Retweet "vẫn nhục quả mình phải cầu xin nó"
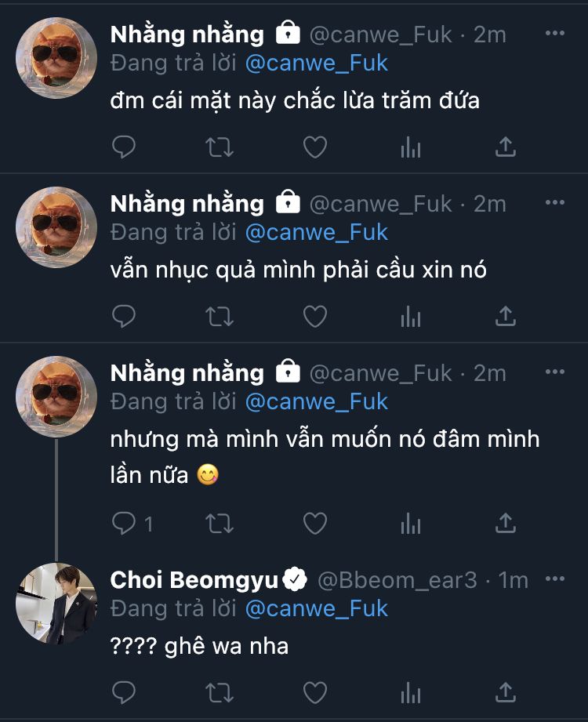The image size is (588, 722). (219, 316)
